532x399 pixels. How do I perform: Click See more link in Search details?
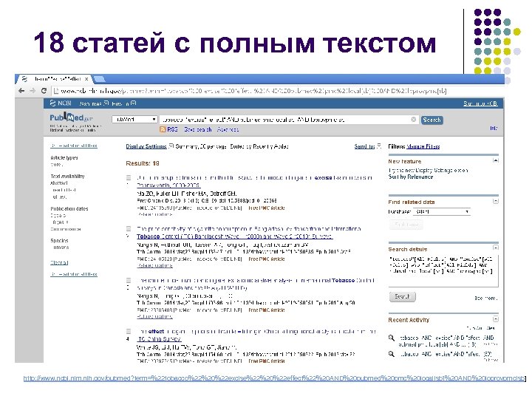click(x=485, y=298)
